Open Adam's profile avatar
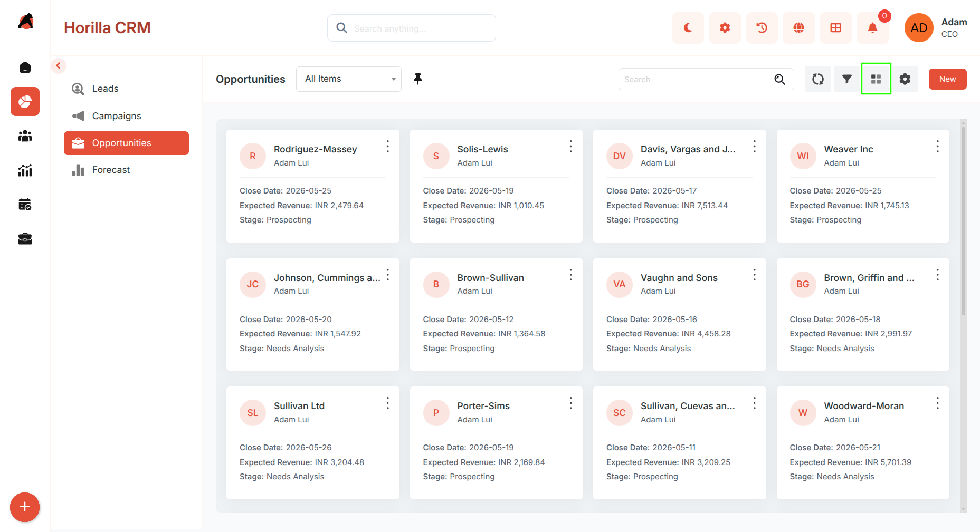This screenshot has width=980, height=532. click(x=919, y=28)
